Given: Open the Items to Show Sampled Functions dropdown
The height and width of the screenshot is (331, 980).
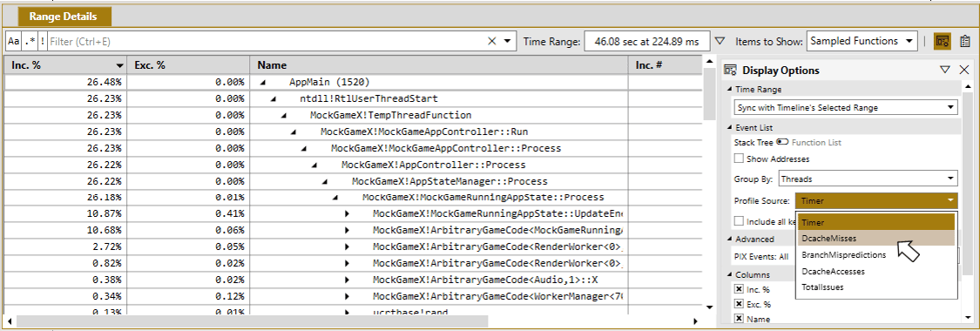Looking at the screenshot, I should point(862,41).
